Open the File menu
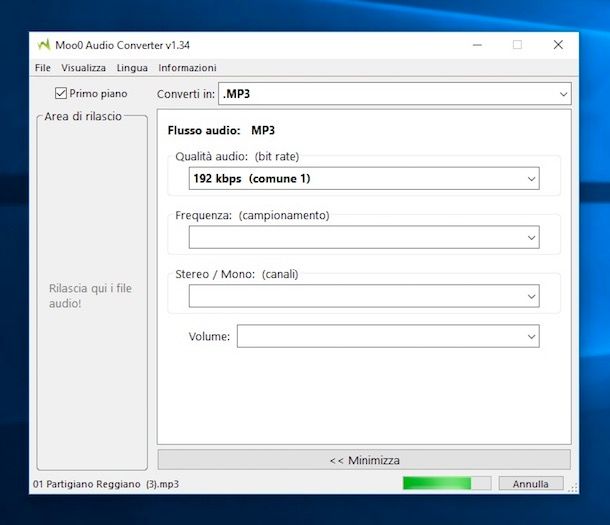Screen dimensions: 610x525 pyautogui.click(x=42, y=68)
